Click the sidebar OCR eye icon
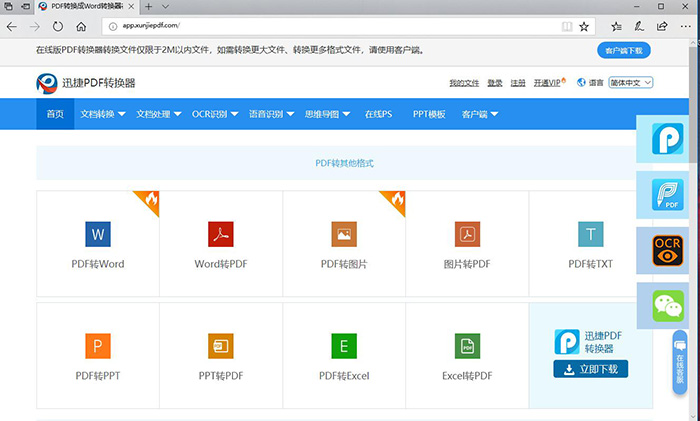Image resolution: width=700 pixels, height=421 pixels. coord(667,250)
